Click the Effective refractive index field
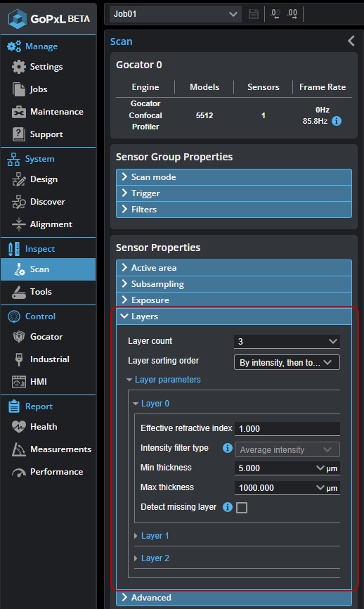This screenshot has height=609, width=364. coord(287,429)
